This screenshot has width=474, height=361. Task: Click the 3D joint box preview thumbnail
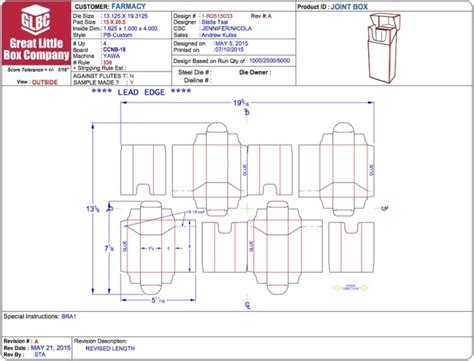click(384, 48)
